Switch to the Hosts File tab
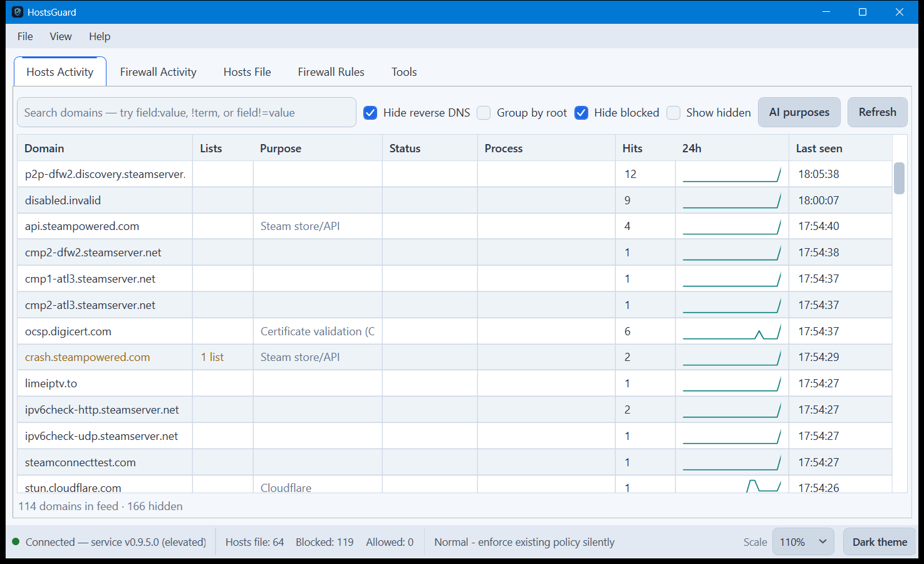Viewport: 924px width, 564px height. 247,72
